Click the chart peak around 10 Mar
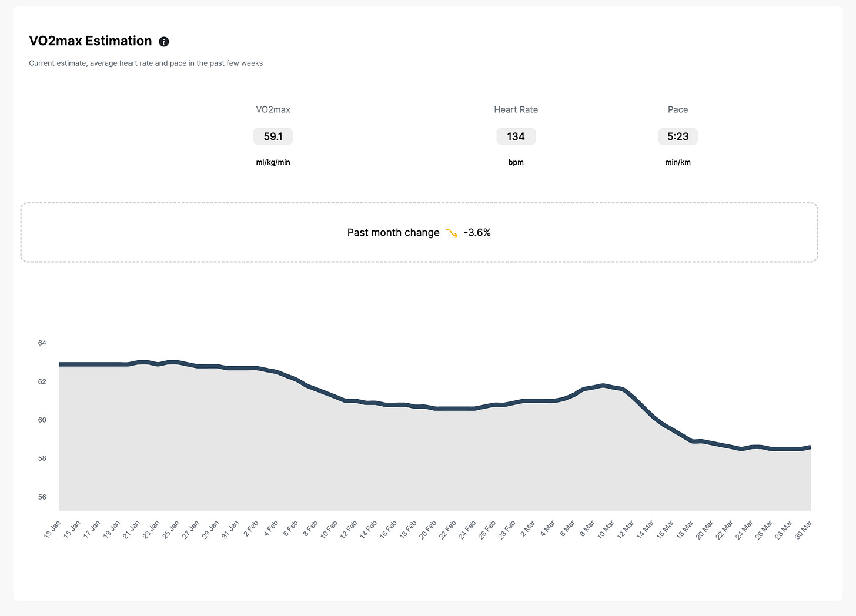 [603, 387]
